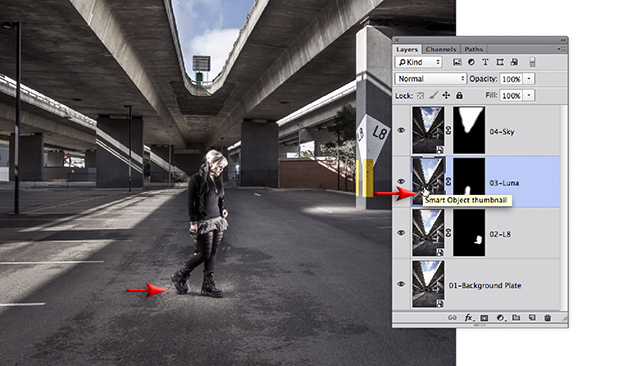This screenshot has width=620, height=366.
Task: Select the 02-L8 Smart Object thumbnail
Action: [428, 233]
